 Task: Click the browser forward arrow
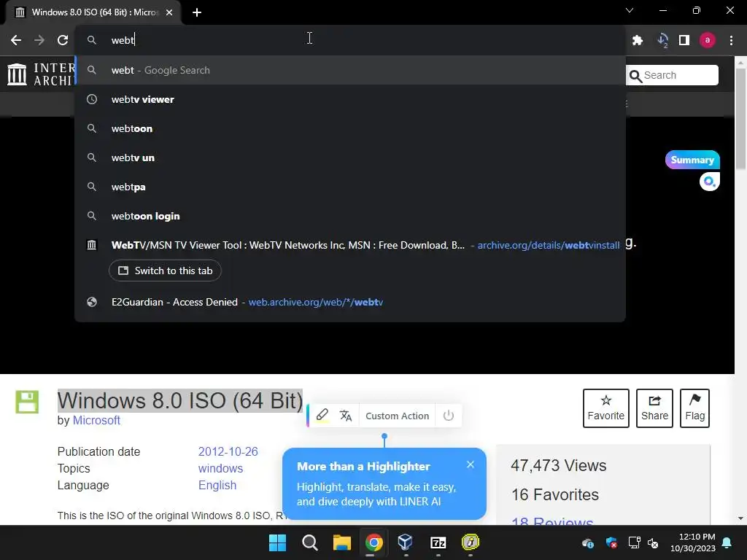click(39, 40)
